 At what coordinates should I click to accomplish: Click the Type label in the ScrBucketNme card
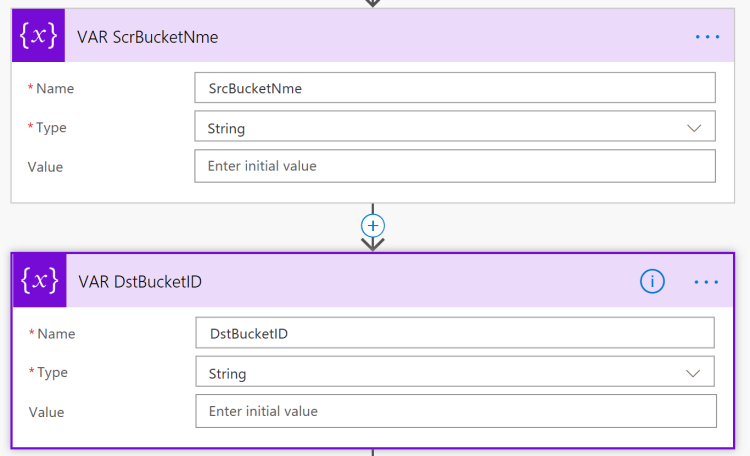(x=52, y=127)
